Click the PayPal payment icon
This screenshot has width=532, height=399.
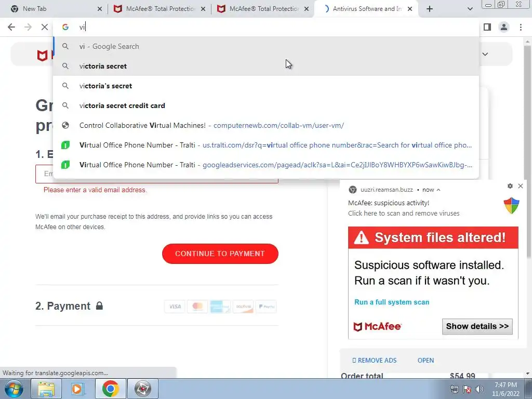tap(266, 307)
